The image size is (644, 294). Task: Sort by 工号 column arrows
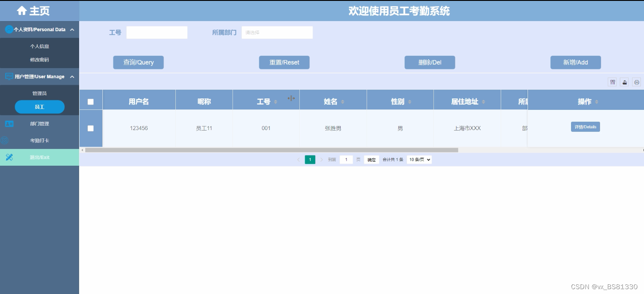pyautogui.click(x=276, y=102)
